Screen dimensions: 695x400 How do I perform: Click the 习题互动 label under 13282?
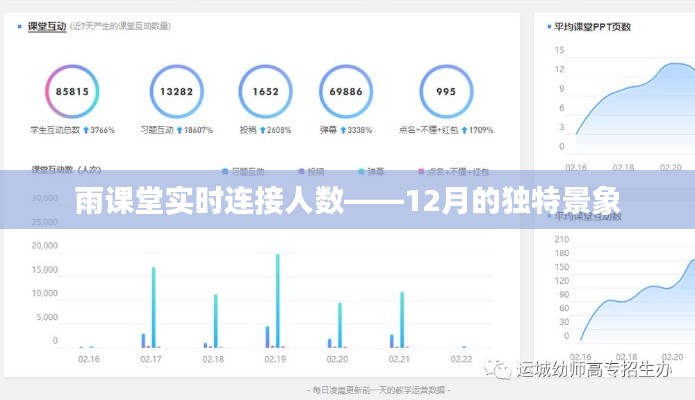click(157, 130)
